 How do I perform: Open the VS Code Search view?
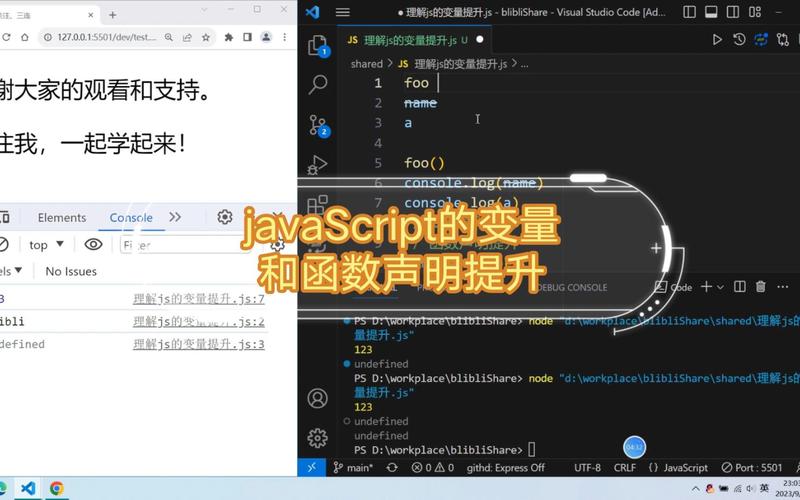[x=317, y=85]
